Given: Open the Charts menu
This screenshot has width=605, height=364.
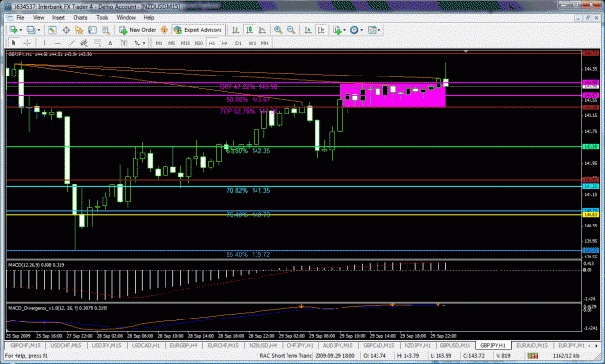Looking at the screenshot, I should click(80, 17).
